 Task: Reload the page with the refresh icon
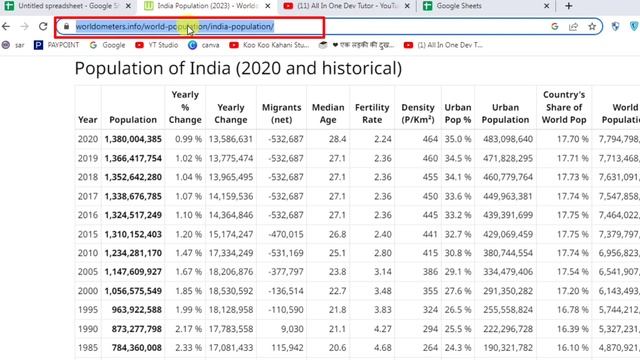point(43,27)
